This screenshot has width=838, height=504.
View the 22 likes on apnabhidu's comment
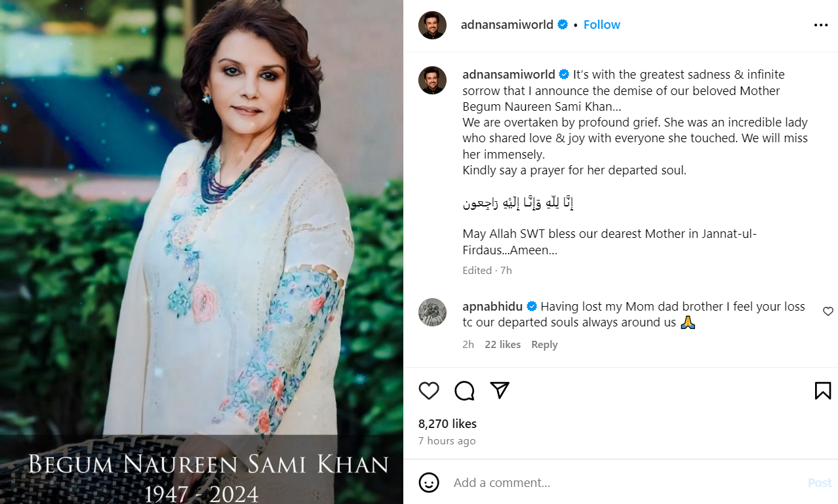(x=503, y=345)
